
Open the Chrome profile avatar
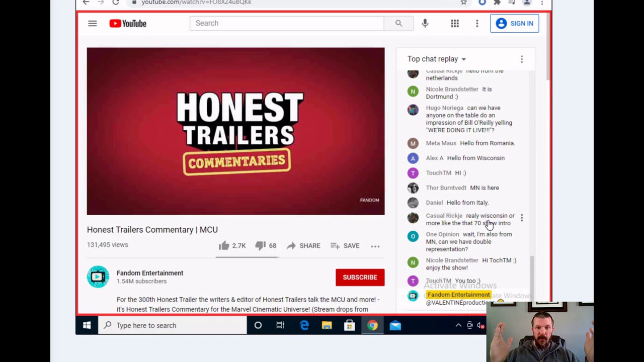click(x=527, y=3)
